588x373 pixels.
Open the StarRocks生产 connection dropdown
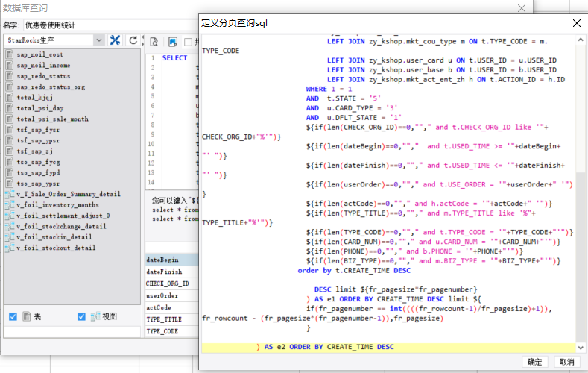pyautogui.click(x=99, y=40)
